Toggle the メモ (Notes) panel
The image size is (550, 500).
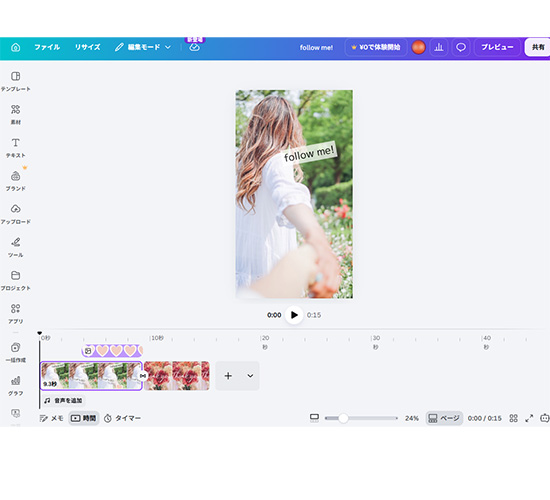[51, 418]
